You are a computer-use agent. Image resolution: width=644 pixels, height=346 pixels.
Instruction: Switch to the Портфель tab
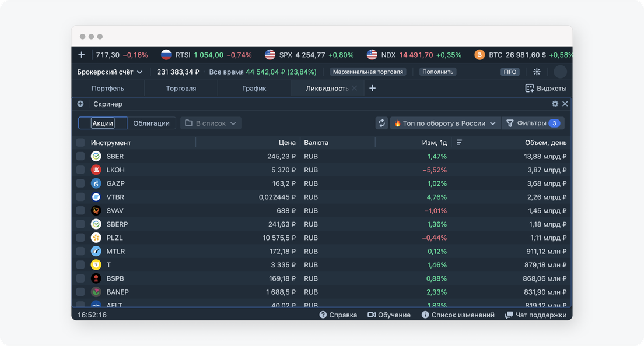(x=107, y=88)
